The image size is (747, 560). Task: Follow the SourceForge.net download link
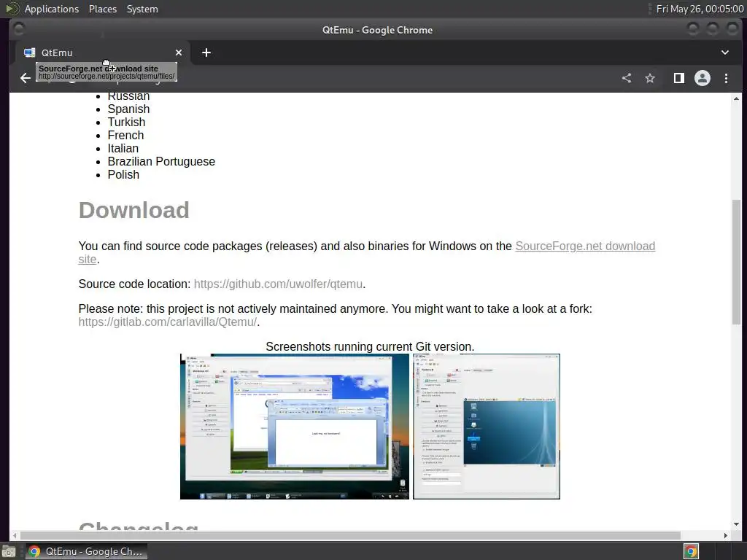click(x=585, y=246)
